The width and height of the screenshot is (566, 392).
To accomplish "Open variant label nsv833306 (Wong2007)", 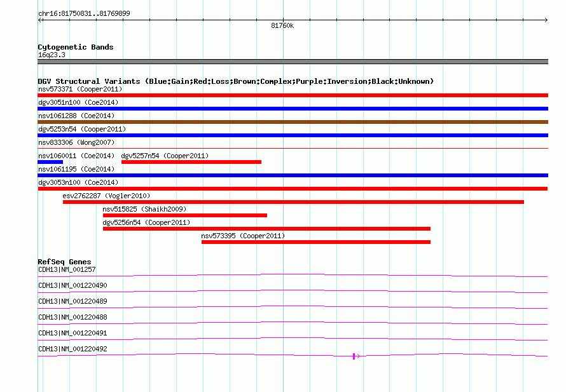I will coord(76,142).
